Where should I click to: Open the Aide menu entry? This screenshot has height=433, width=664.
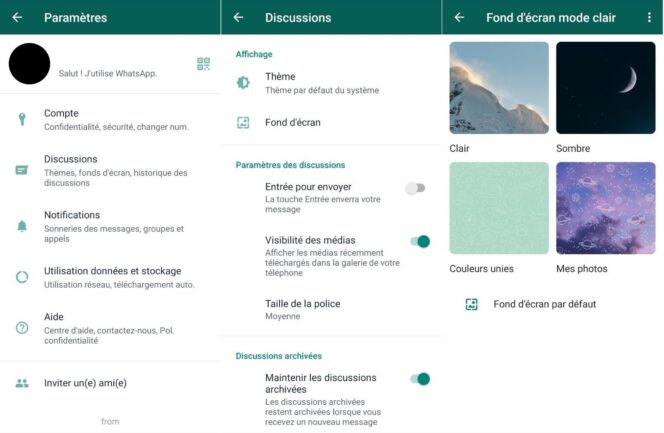110,328
